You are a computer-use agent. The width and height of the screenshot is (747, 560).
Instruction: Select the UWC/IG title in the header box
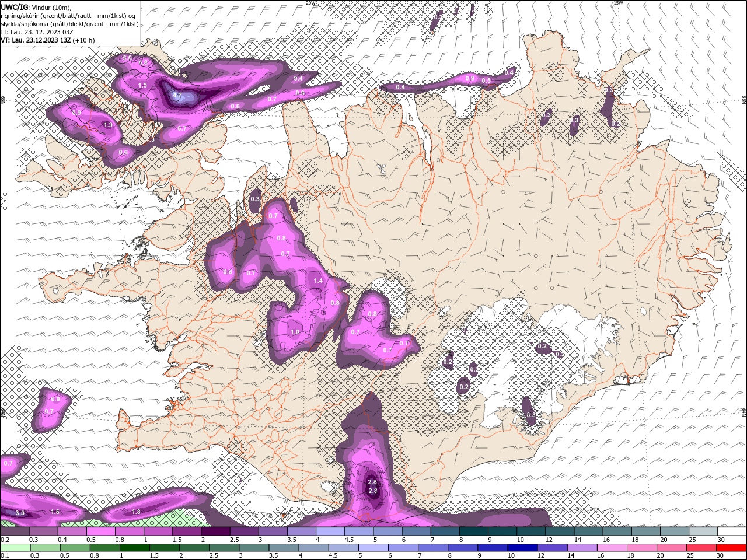pos(15,6)
